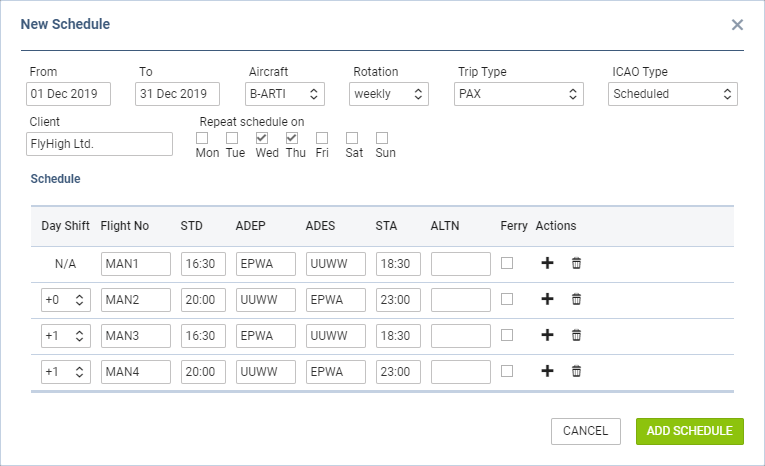The width and height of the screenshot is (765, 466).
Task: Click Flight No field MAN3
Action: 136,336
